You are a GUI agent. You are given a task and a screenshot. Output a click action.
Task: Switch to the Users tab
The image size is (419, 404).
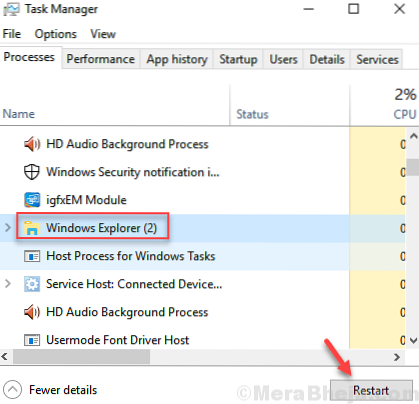(x=283, y=59)
